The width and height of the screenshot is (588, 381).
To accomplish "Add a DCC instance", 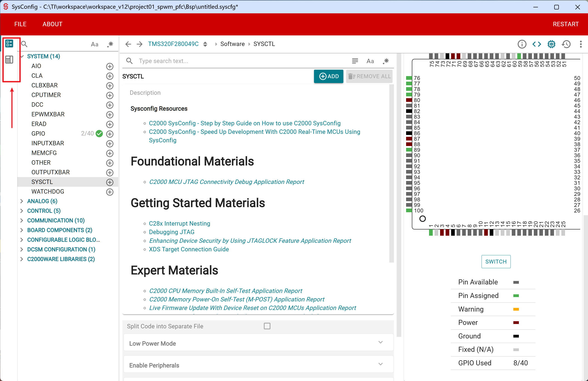I will click(x=110, y=105).
